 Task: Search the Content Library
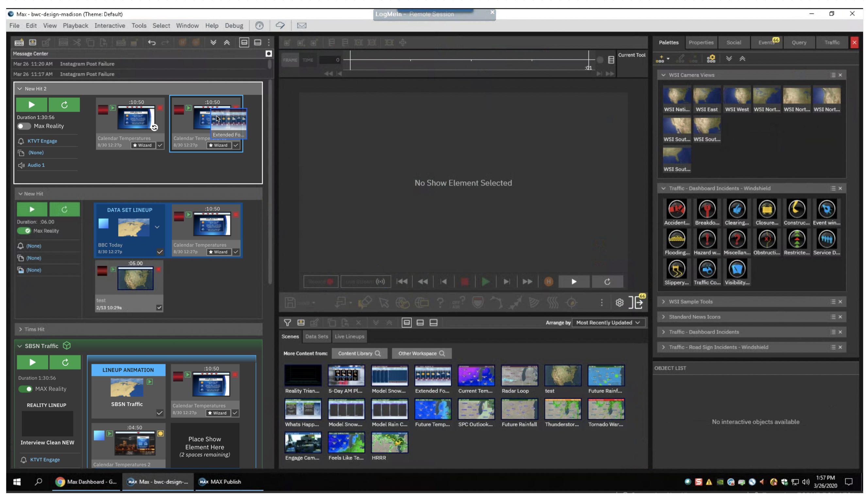(x=359, y=353)
